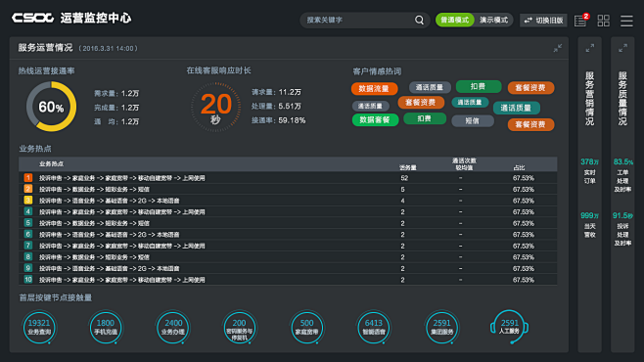Select the 500 家庭宽带 node circle

click(306, 327)
